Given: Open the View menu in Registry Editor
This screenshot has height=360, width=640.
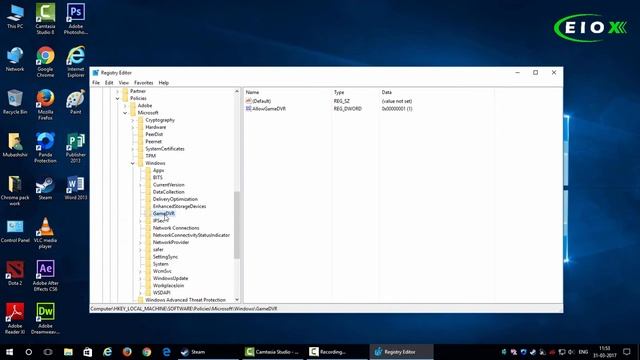Looking at the screenshot, I should click(124, 83).
